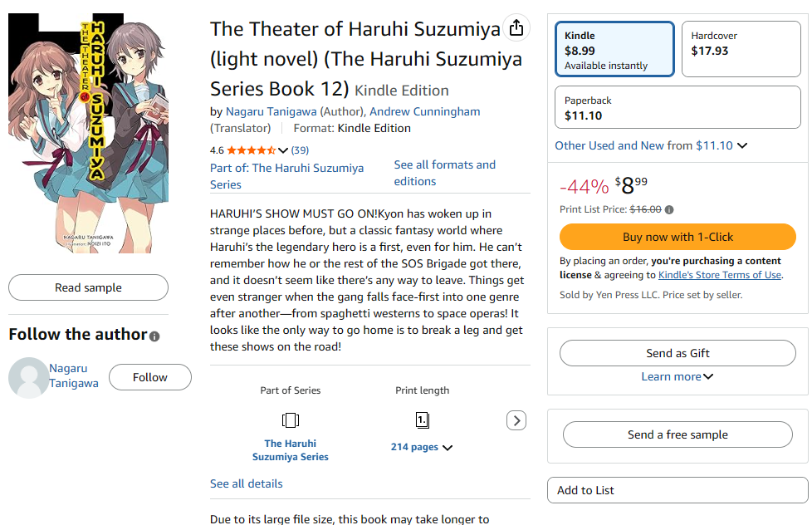This screenshot has height=525, width=812.
Task: Click the info icon next to Follow the author
Action: (154, 336)
